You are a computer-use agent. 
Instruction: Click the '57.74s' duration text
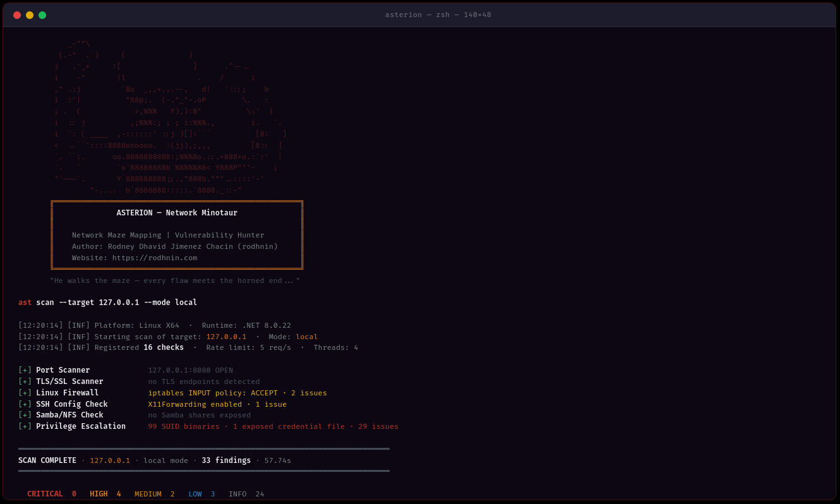click(x=278, y=460)
